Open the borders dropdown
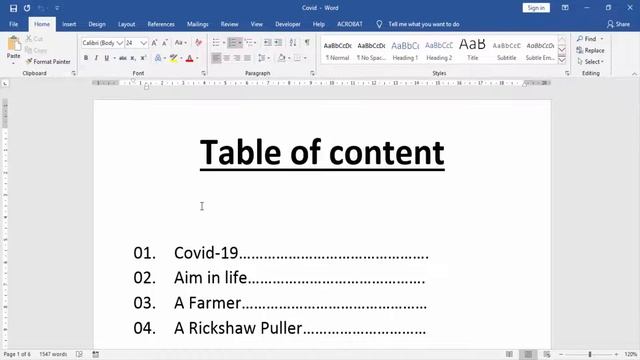The width and height of the screenshot is (640, 360). (305, 58)
